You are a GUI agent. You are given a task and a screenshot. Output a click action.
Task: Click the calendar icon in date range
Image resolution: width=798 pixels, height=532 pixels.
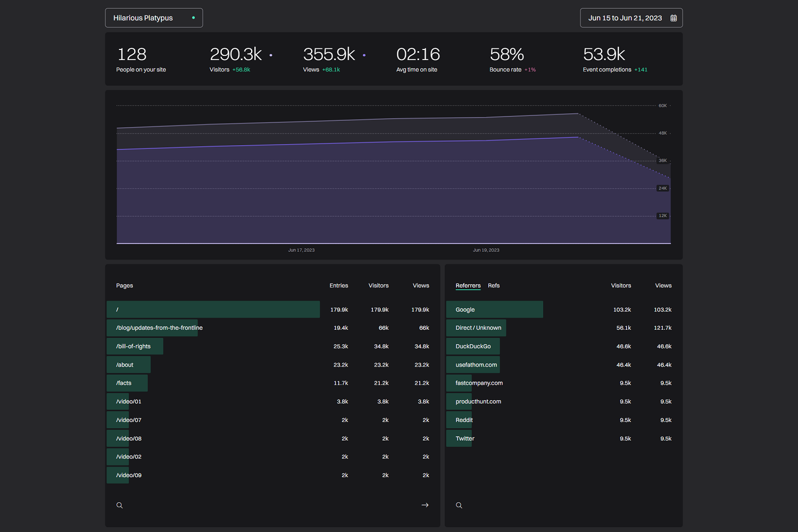(674, 18)
